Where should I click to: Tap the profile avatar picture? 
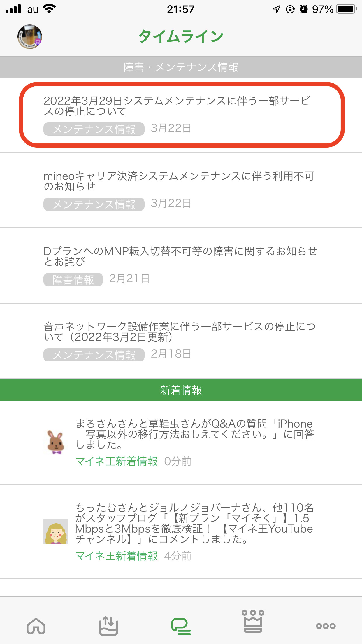pos(30,37)
